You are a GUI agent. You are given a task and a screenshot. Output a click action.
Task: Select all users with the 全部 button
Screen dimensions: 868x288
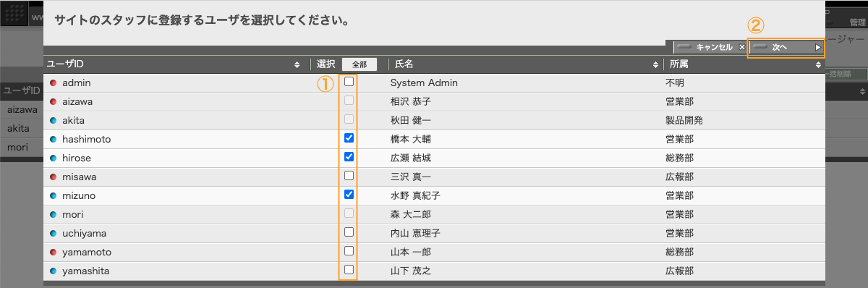pyautogui.click(x=359, y=64)
